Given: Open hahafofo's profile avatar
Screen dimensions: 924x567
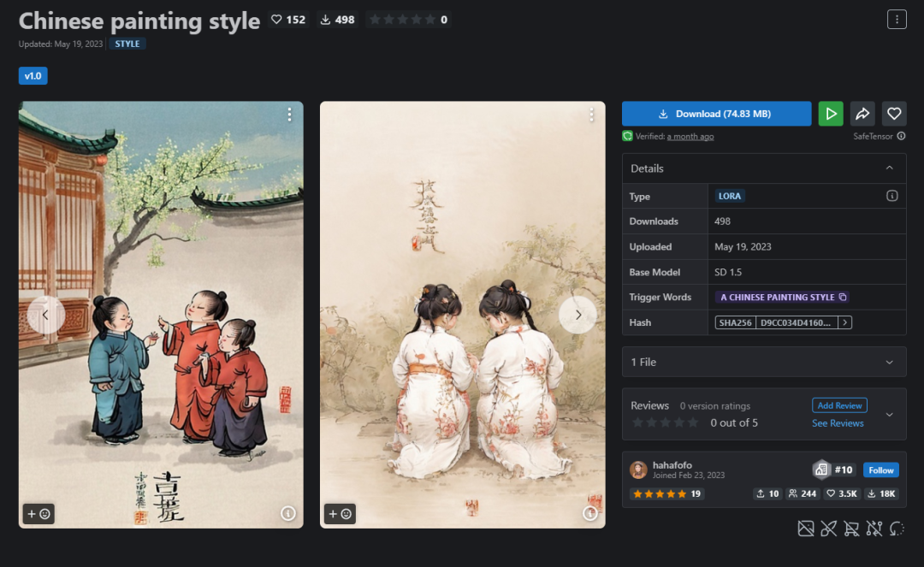Looking at the screenshot, I should [x=638, y=470].
